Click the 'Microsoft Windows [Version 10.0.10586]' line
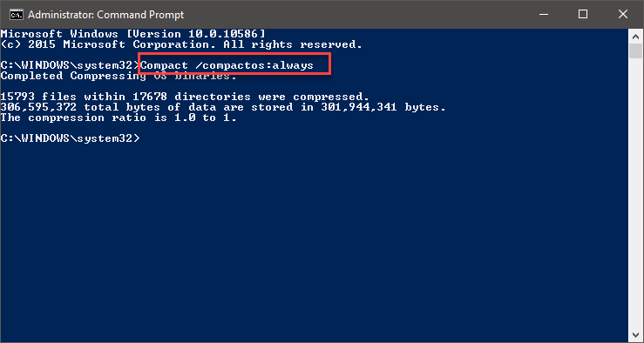 coord(133,34)
